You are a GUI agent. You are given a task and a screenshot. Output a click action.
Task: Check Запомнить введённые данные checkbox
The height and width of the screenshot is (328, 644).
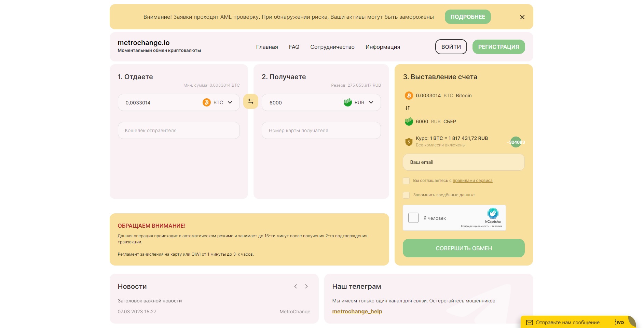pyautogui.click(x=406, y=195)
